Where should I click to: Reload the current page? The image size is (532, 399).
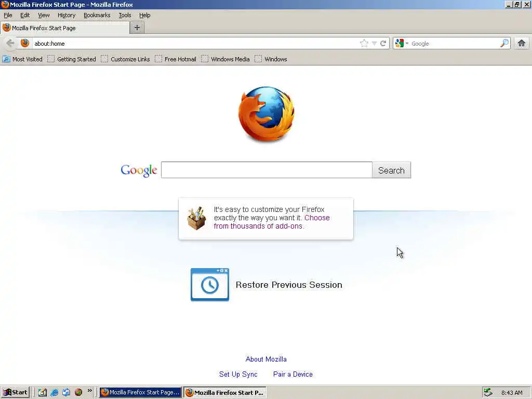pos(383,44)
